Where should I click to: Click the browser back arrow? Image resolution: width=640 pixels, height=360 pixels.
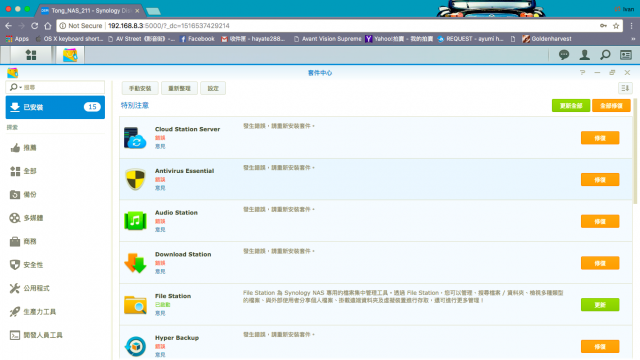click(x=9, y=26)
